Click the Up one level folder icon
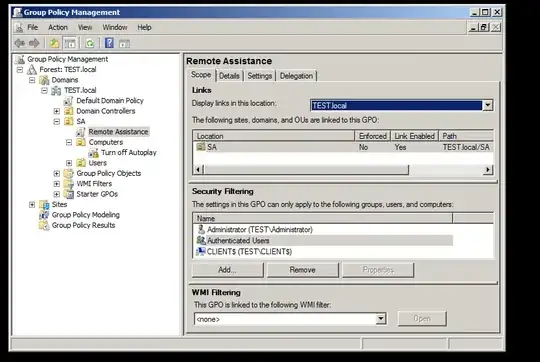The height and width of the screenshot is (362, 540). (54, 43)
